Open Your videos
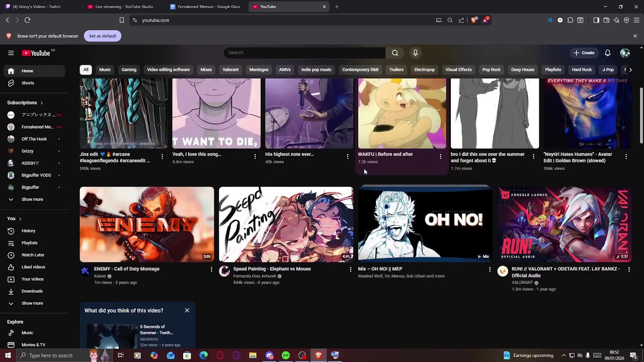Image resolution: width=644 pixels, height=362 pixels. [34, 279]
